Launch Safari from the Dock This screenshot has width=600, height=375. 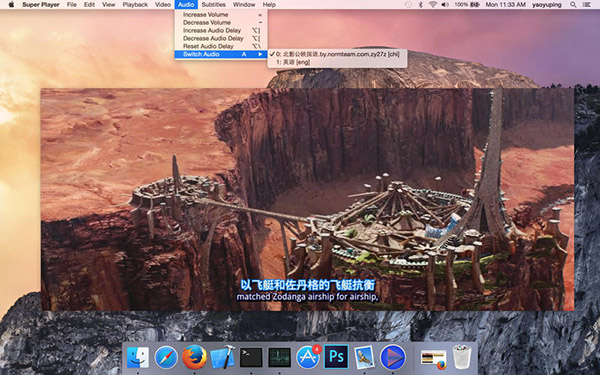166,357
